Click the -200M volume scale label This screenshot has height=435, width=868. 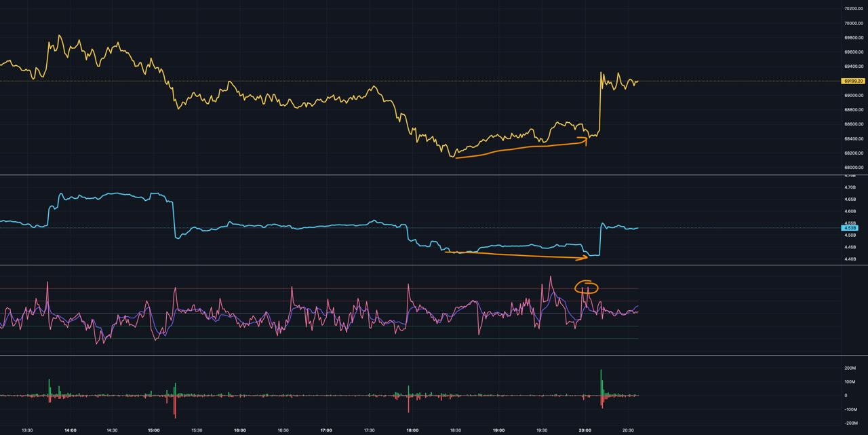coord(850,423)
